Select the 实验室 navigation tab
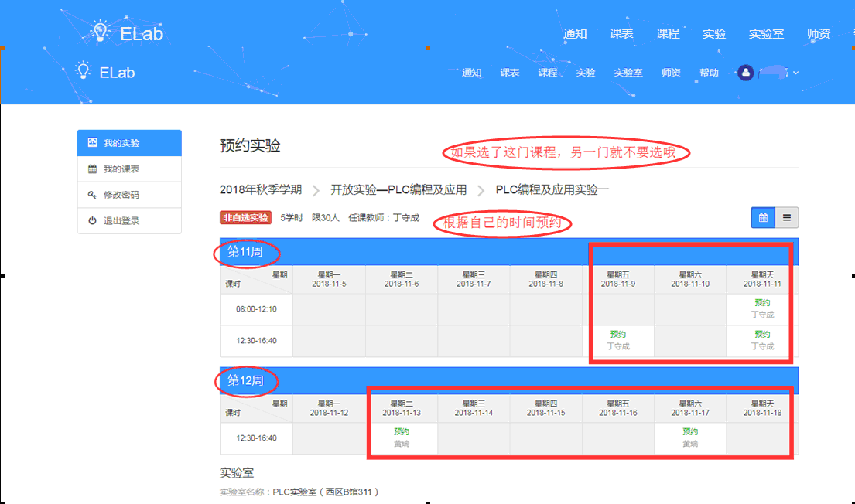Image resolution: width=855 pixels, height=504 pixels. pos(766,33)
